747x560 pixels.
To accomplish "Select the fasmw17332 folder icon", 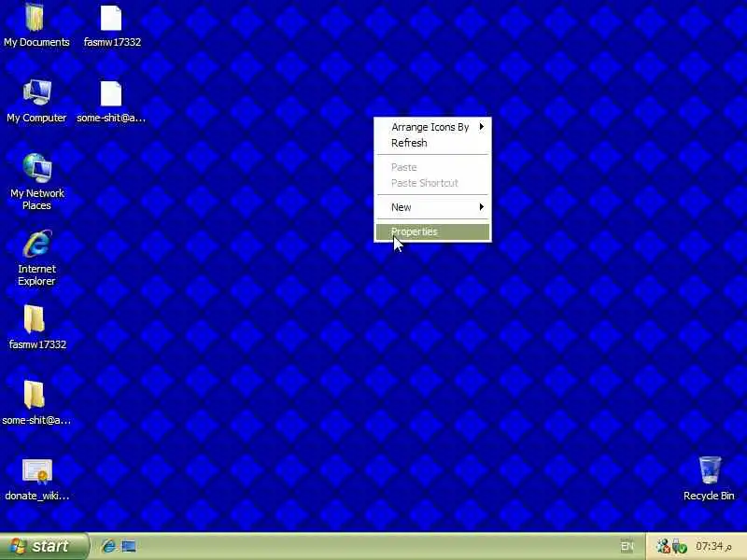I will click(35, 319).
